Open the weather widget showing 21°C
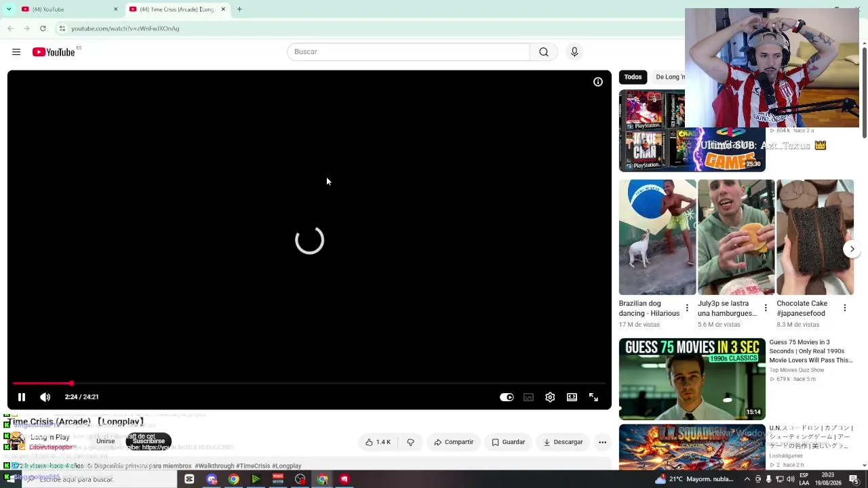The width and height of the screenshot is (868, 488). point(694,479)
